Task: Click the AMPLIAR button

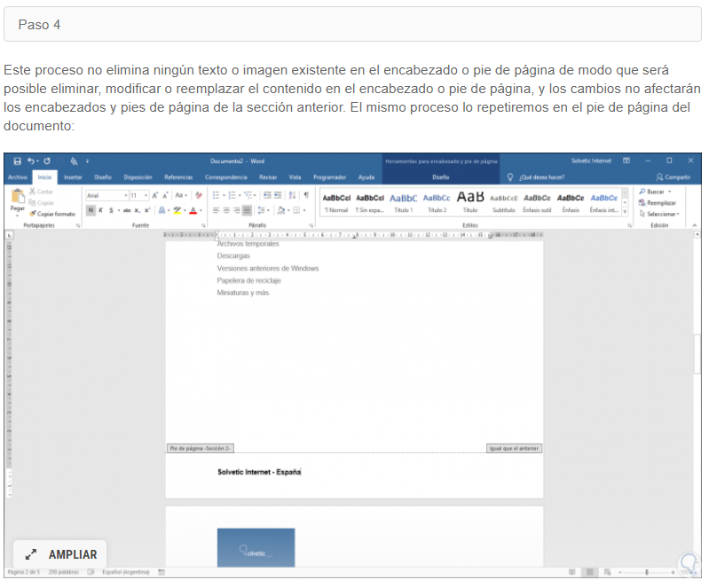Action: pos(60,554)
